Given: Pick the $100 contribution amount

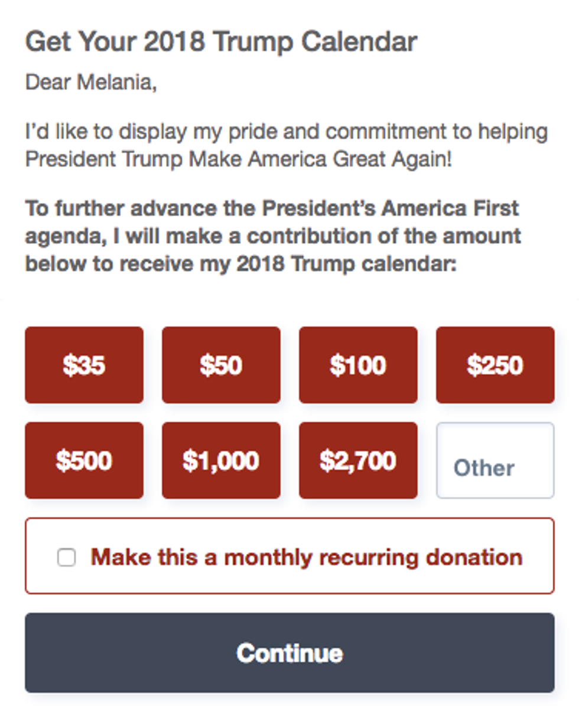Looking at the screenshot, I should click(x=358, y=365).
